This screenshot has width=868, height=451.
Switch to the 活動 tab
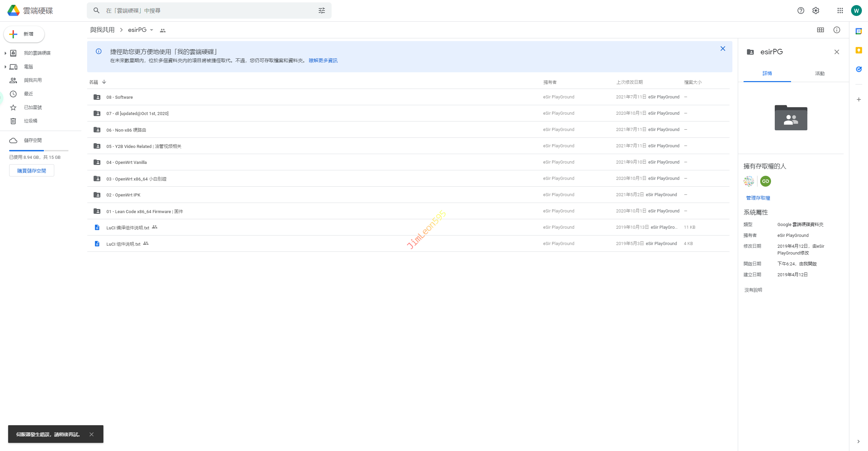pyautogui.click(x=820, y=73)
